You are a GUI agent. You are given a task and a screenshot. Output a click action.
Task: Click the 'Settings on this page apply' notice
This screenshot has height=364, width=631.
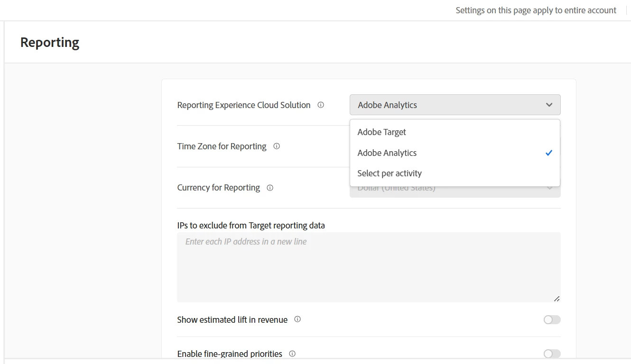tap(536, 10)
